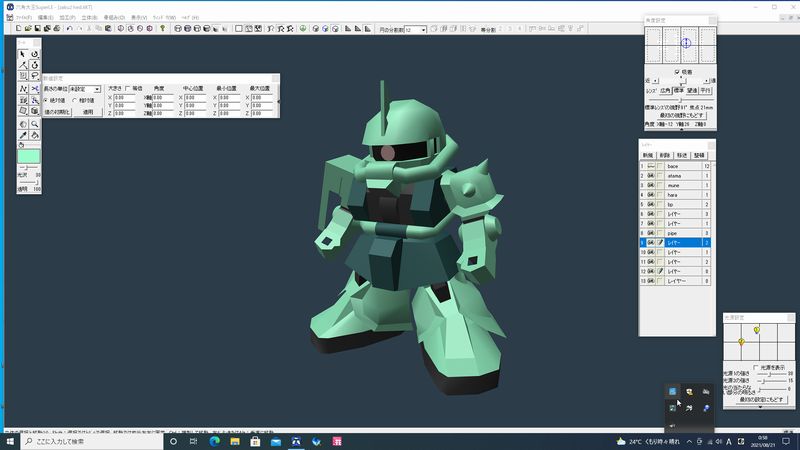
Task: Select the 相対値 radio button
Action: coord(75,101)
